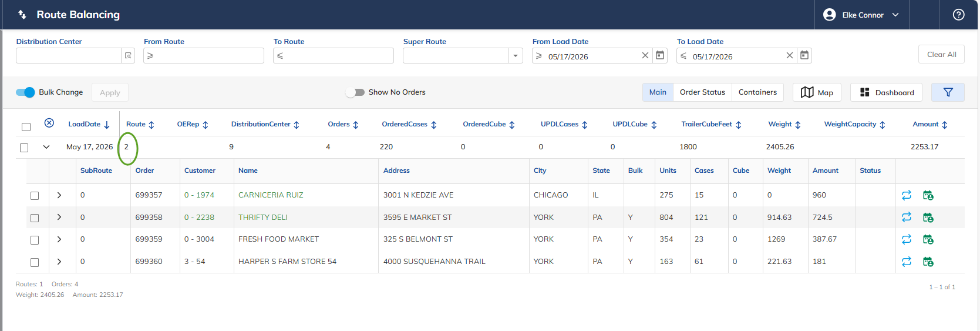
Task: Click reroute arrows icon for order 699357
Action: point(907,195)
